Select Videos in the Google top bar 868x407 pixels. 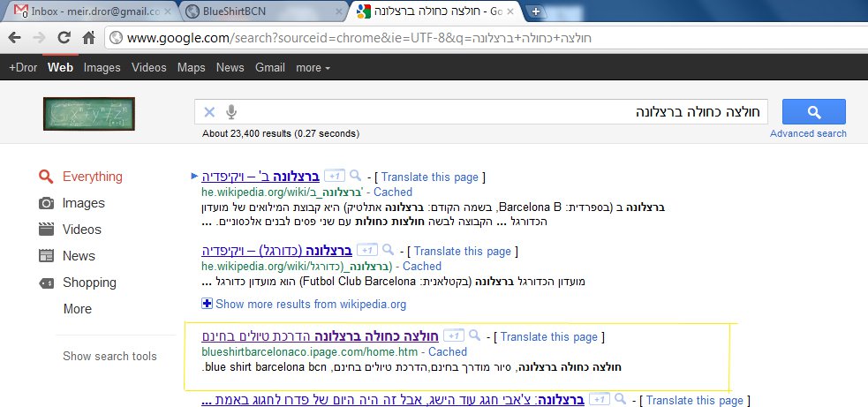149,68
